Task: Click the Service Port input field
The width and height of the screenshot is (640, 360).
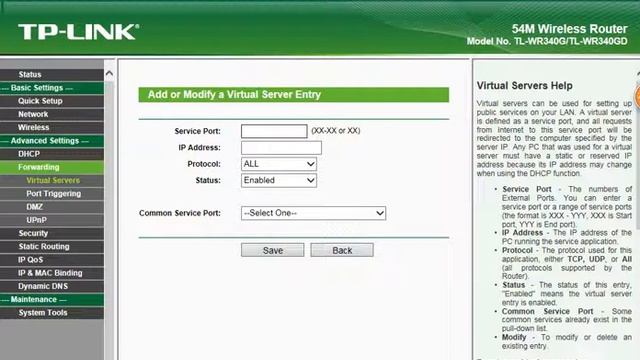Action: point(274,131)
